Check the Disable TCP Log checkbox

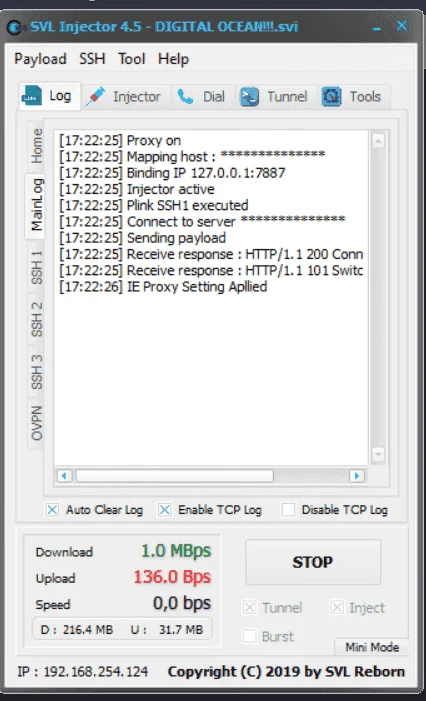click(288, 510)
